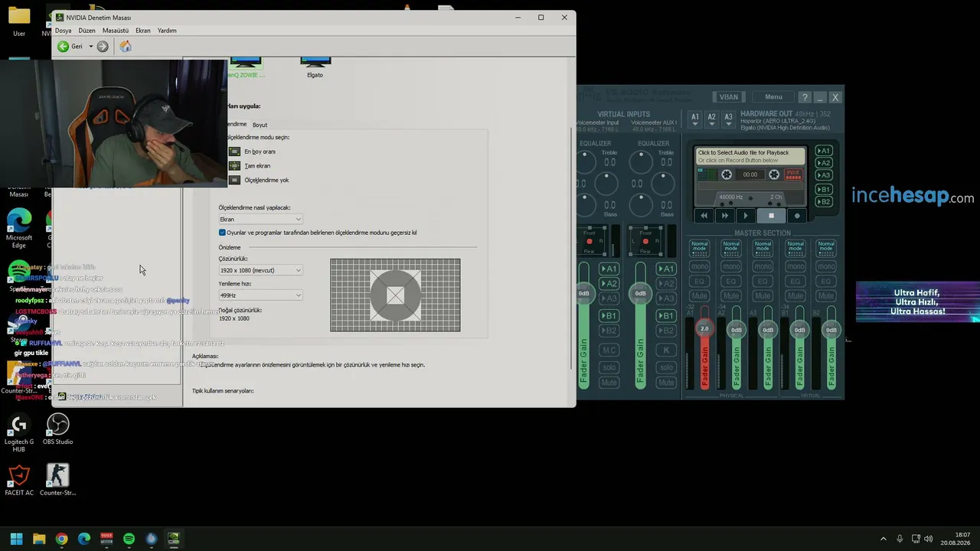Toggle the K button on AUX strip
The width and height of the screenshot is (980, 551).
(666, 350)
